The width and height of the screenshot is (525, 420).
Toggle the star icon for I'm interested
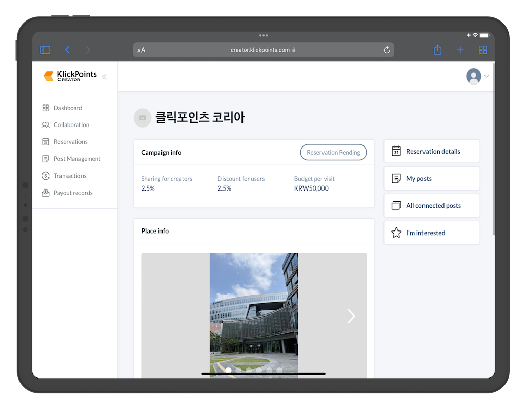point(396,233)
